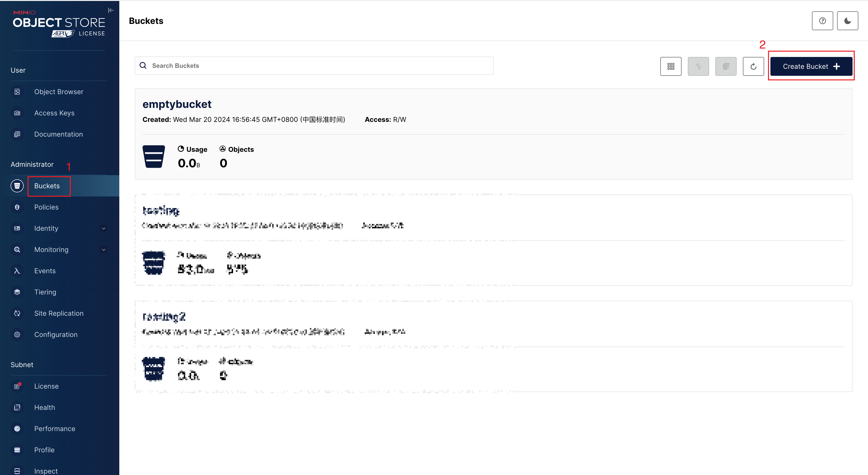Click the Configuration gear icon
This screenshot has height=475, width=868.
pyautogui.click(x=17, y=335)
